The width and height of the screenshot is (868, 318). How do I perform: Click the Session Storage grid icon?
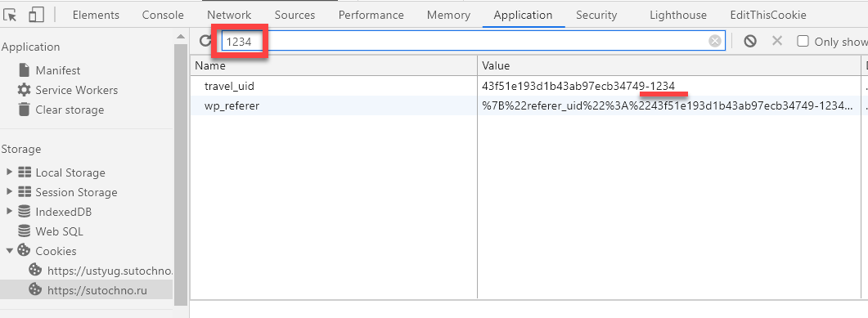click(25, 192)
